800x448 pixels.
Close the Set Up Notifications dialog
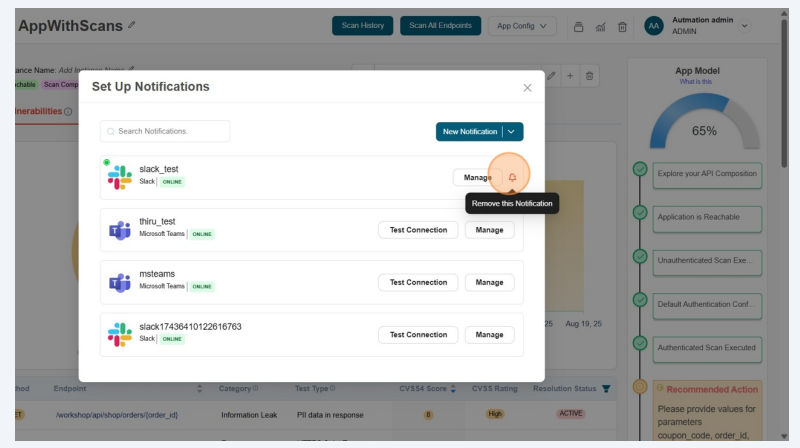527,88
